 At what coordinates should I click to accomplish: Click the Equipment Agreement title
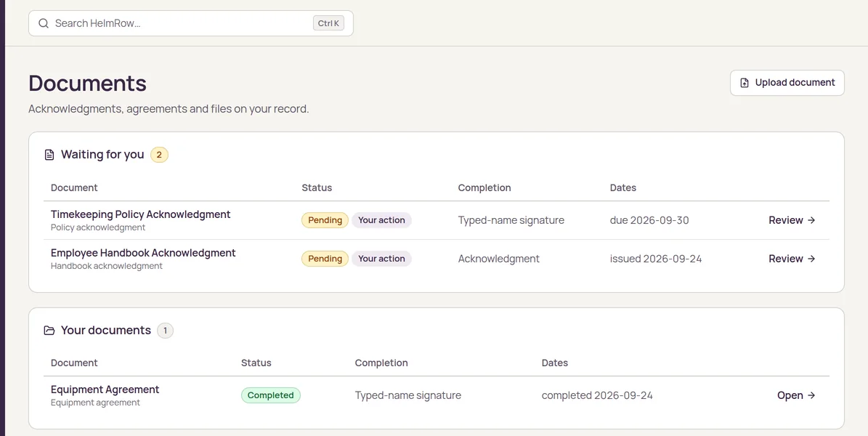point(105,389)
